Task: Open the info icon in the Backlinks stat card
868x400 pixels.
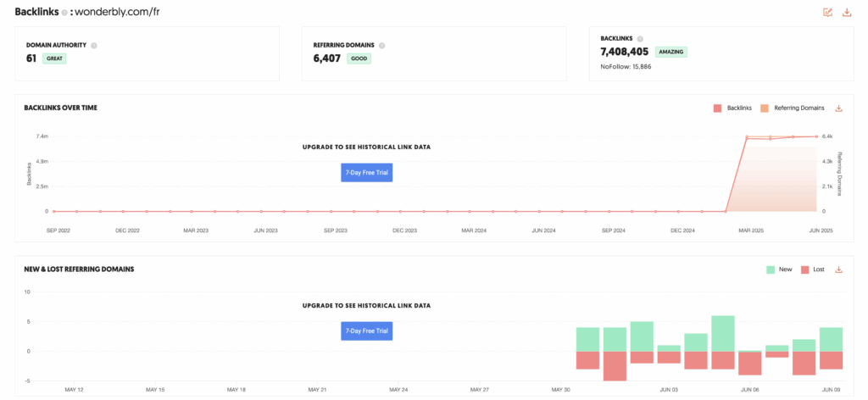Action: pyautogui.click(x=640, y=39)
